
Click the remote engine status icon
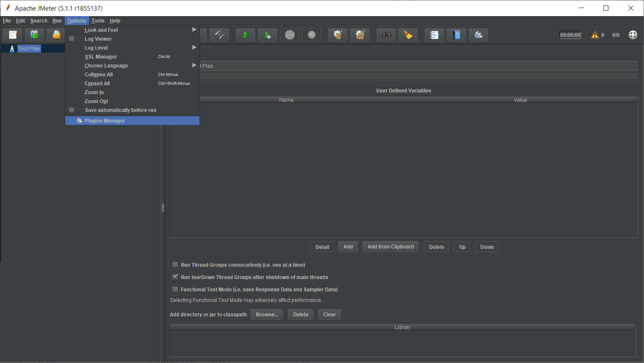(633, 35)
